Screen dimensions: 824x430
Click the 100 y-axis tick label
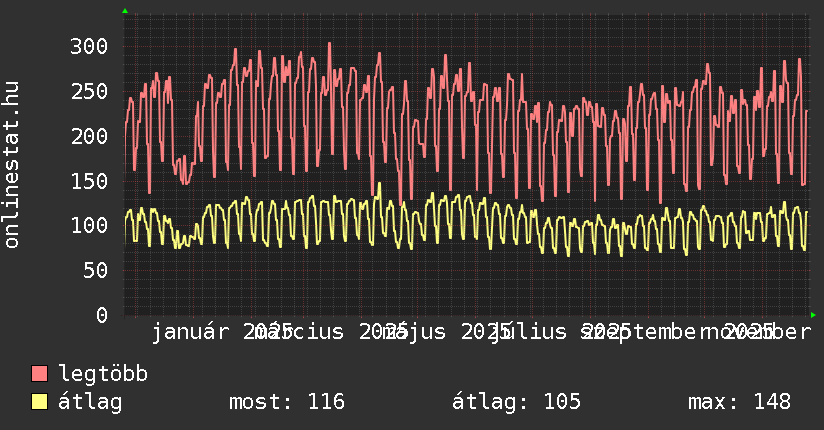click(89, 225)
